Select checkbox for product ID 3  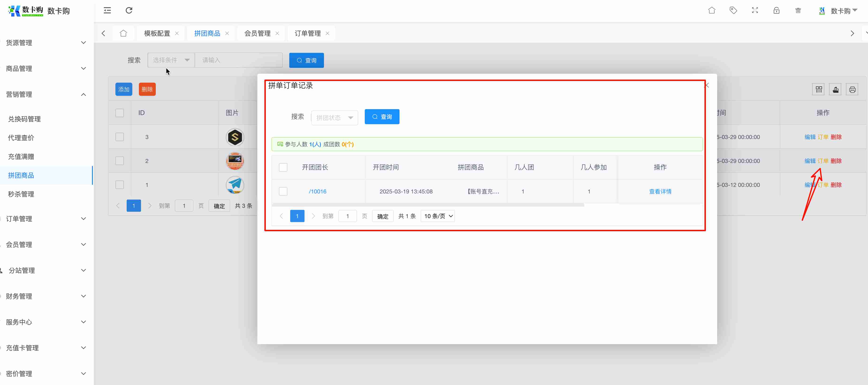point(120,137)
